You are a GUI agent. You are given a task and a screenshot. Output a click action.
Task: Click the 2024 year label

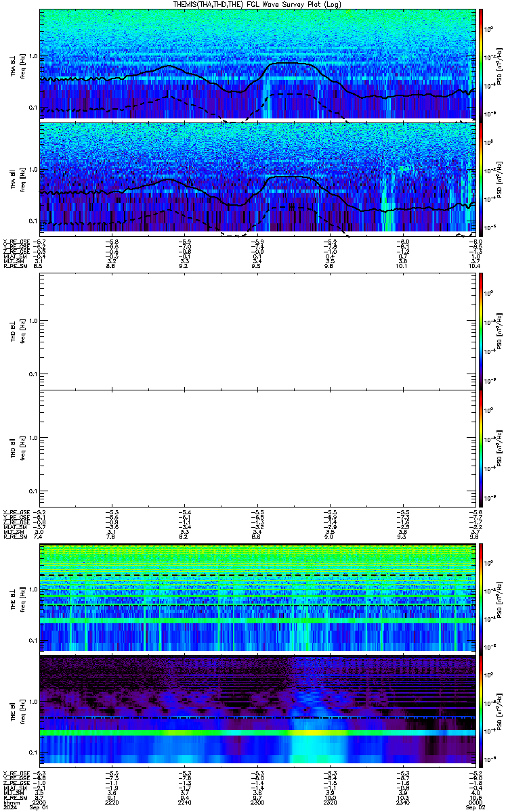click(x=10, y=807)
